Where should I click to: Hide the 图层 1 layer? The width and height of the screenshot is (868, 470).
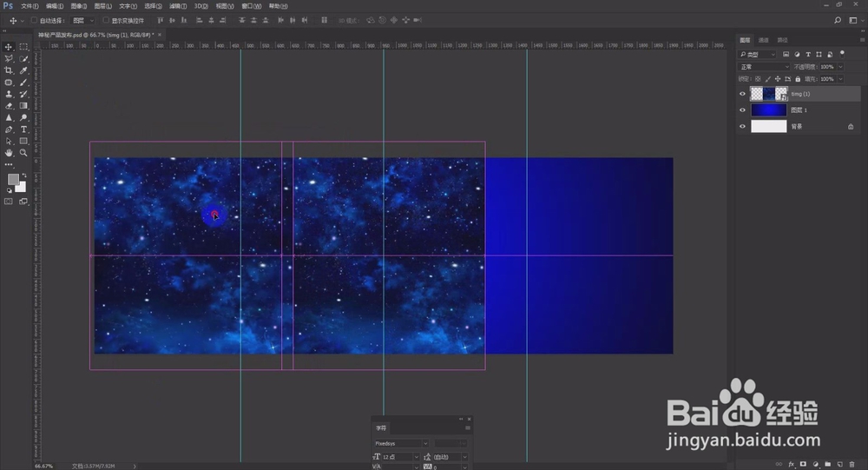742,109
